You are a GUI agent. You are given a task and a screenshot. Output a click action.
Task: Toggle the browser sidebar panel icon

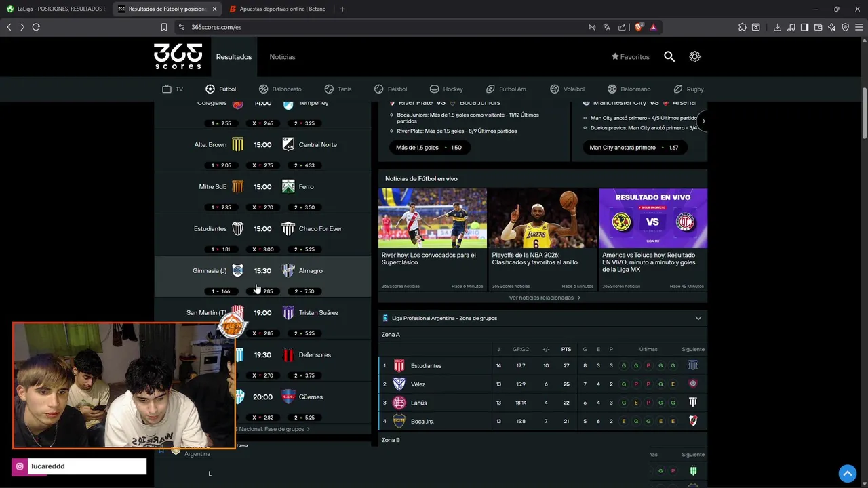coord(804,27)
